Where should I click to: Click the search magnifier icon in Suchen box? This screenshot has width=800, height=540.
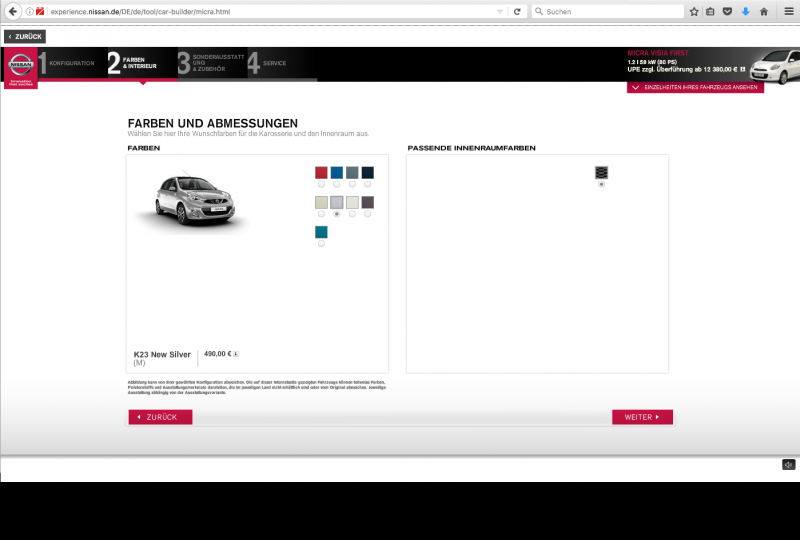(x=539, y=11)
